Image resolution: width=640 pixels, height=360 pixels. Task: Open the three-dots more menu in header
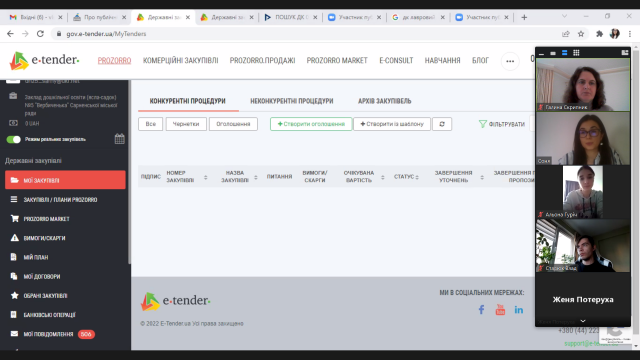point(510,61)
